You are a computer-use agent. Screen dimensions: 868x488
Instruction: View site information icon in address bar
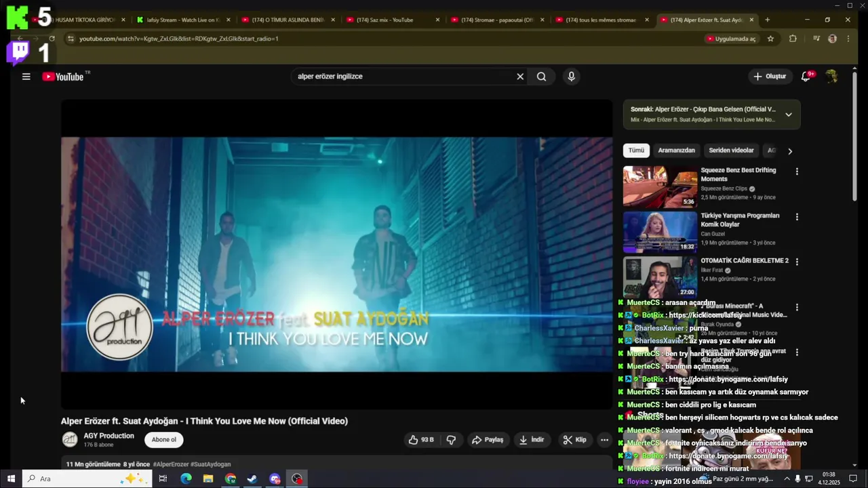coord(71,39)
